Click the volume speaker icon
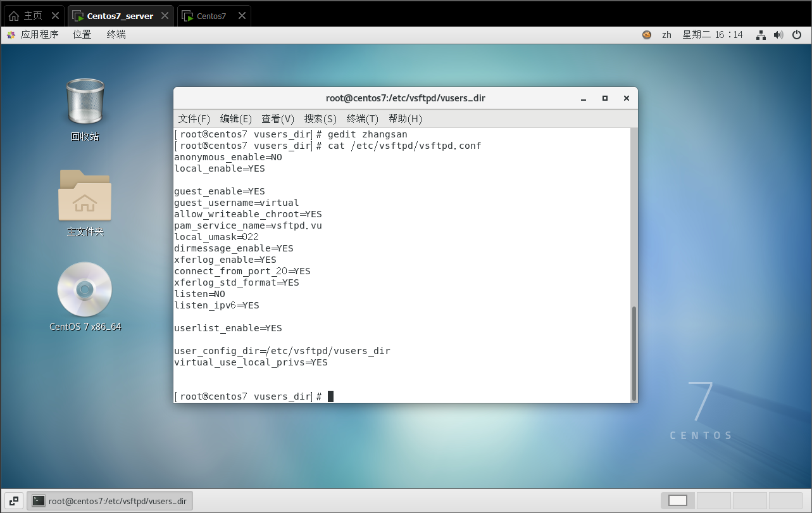812x513 pixels. (x=778, y=35)
